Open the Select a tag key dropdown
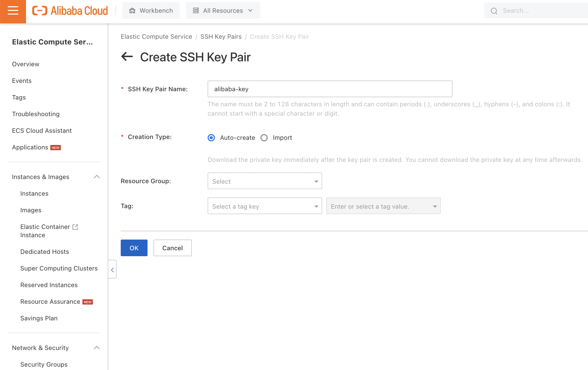Screen dimensions: 588x370 [x=265, y=206]
